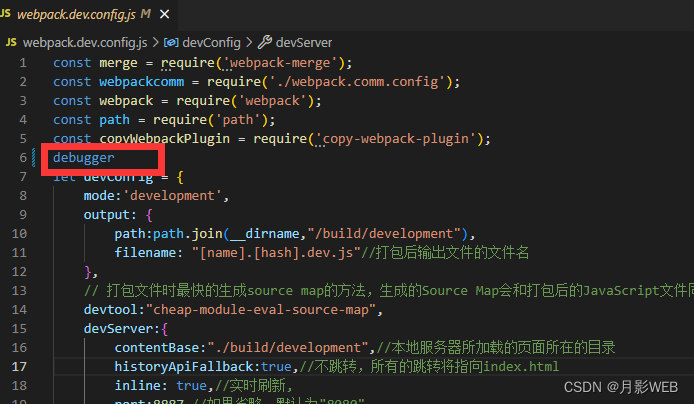Image resolution: width=694 pixels, height=404 pixels.
Task: Click webpackcomm variable on line 2
Action: [x=142, y=82]
